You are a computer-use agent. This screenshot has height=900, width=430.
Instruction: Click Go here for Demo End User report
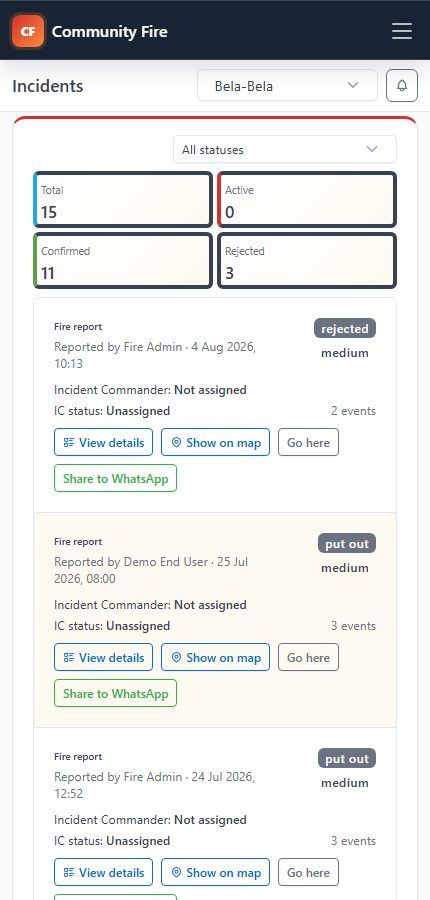(308, 658)
